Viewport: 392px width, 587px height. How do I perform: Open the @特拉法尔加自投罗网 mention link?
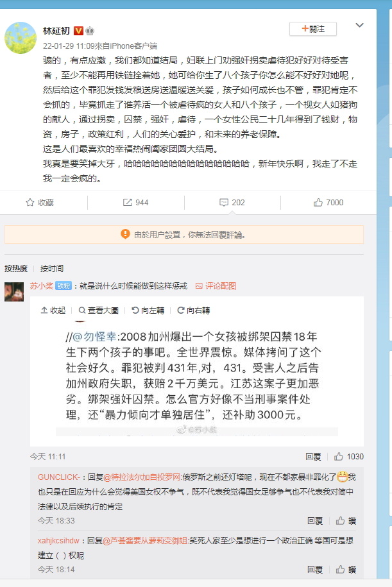(x=142, y=477)
